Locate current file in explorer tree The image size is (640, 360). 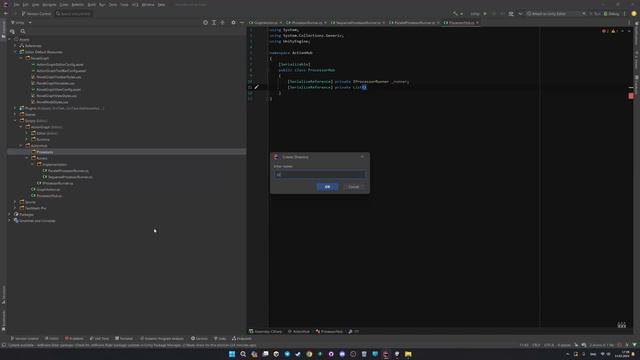[x=205, y=22]
